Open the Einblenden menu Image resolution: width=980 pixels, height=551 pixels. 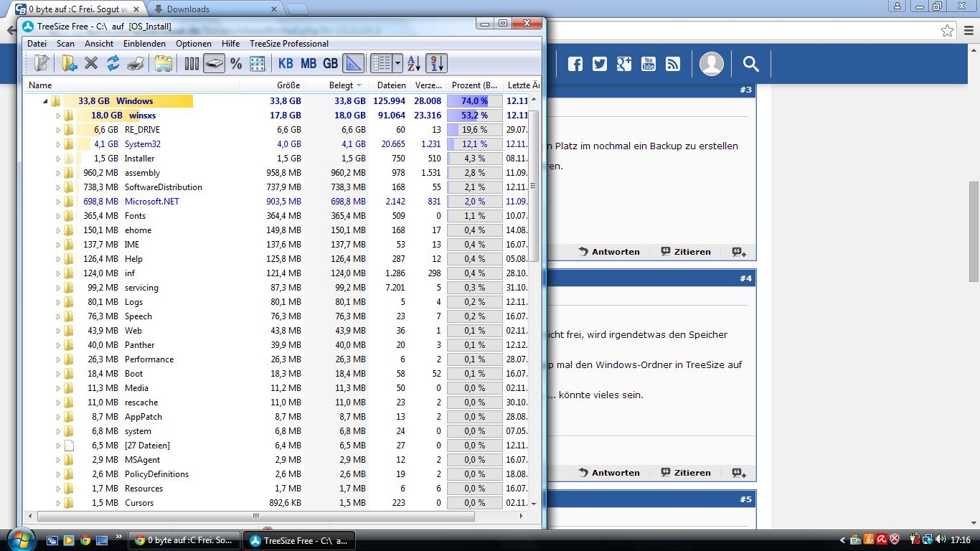(144, 44)
